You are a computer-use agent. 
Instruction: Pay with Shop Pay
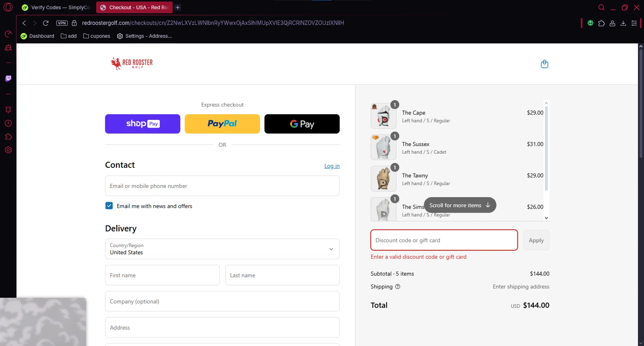pyautogui.click(x=143, y=124)
